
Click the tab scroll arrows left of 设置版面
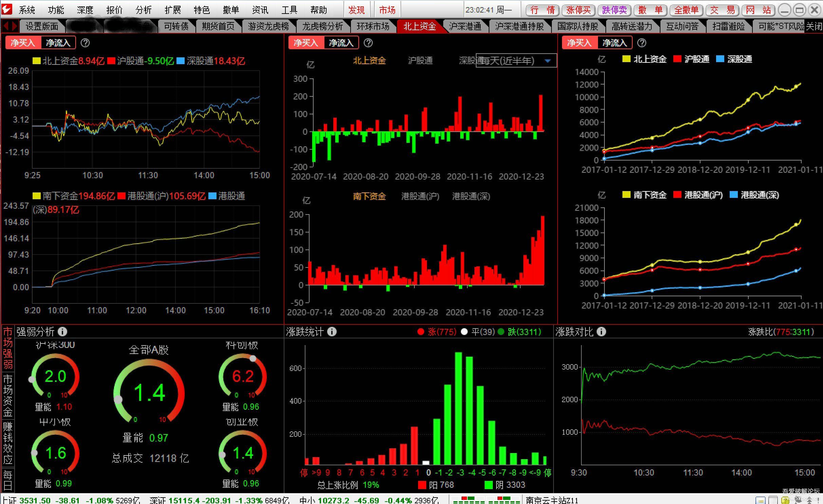[10, 26]
